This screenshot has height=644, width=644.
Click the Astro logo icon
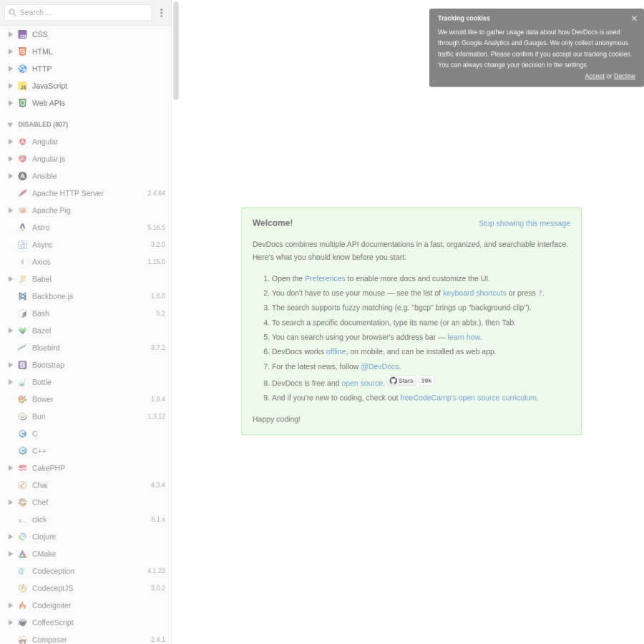(23, 228)
